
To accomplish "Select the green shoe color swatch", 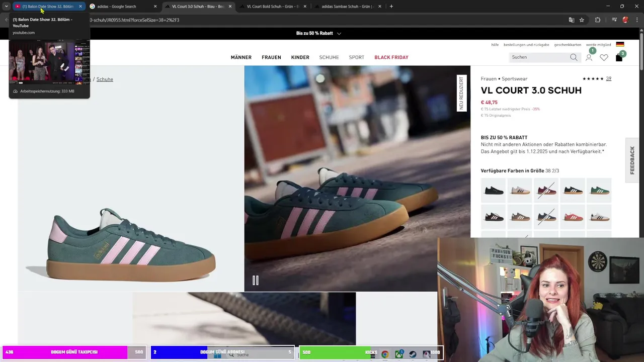I will (599, 190).
